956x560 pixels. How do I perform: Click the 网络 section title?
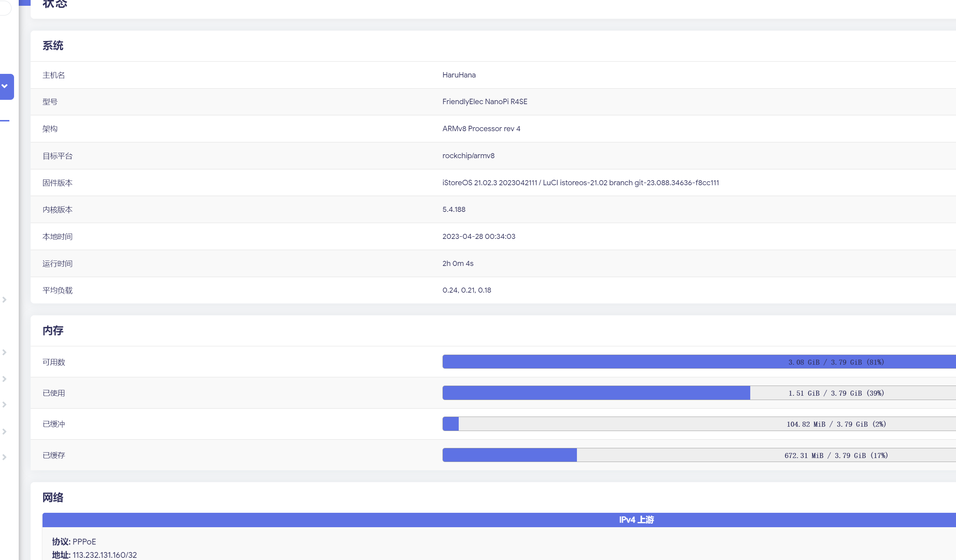[x=53, y=497]
